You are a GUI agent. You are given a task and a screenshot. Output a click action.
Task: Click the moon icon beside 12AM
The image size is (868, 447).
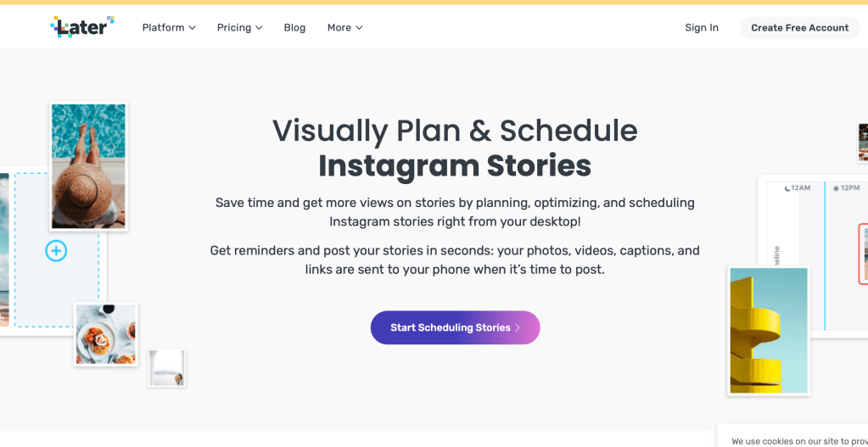(787, 187)
